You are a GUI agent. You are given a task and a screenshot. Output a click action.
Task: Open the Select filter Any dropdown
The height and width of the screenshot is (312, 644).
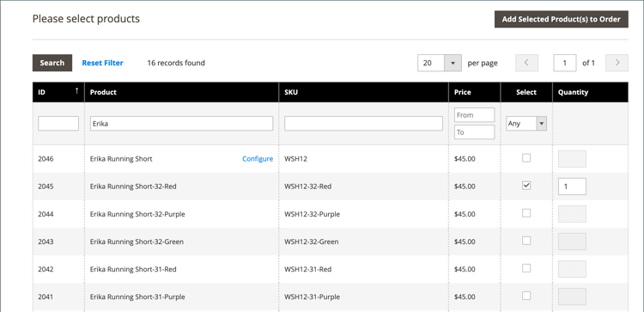[x=526, y=123]
